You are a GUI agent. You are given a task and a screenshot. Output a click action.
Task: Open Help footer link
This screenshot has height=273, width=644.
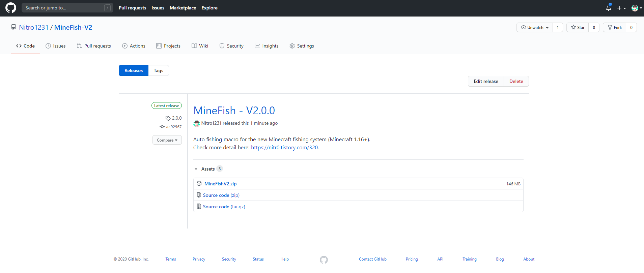pos(284,259)
